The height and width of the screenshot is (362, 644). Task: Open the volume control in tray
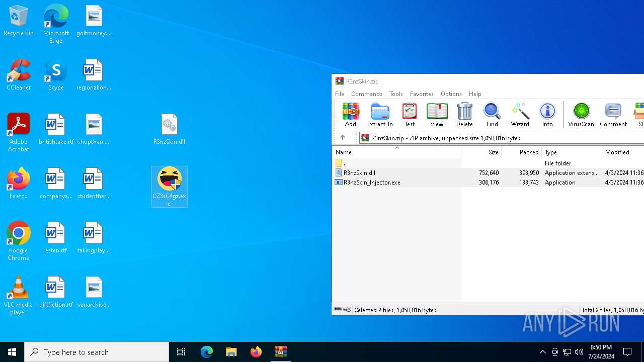(x=579, y=352)
